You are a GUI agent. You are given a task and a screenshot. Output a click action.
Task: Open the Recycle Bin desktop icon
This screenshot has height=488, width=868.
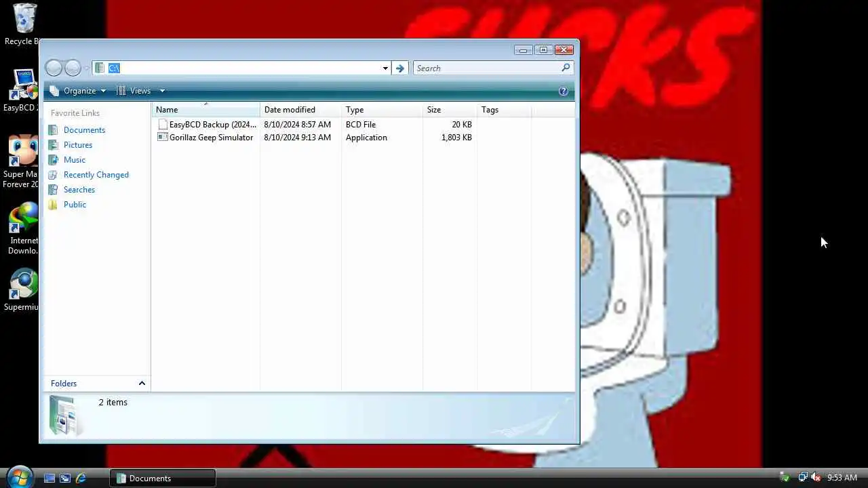click(x=24, y=18)
